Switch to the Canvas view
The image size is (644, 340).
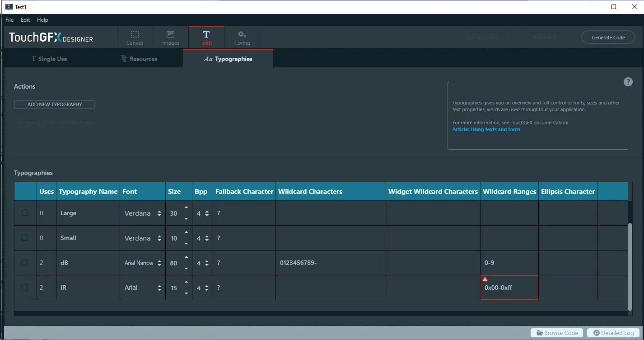click(x=135, y=38)
